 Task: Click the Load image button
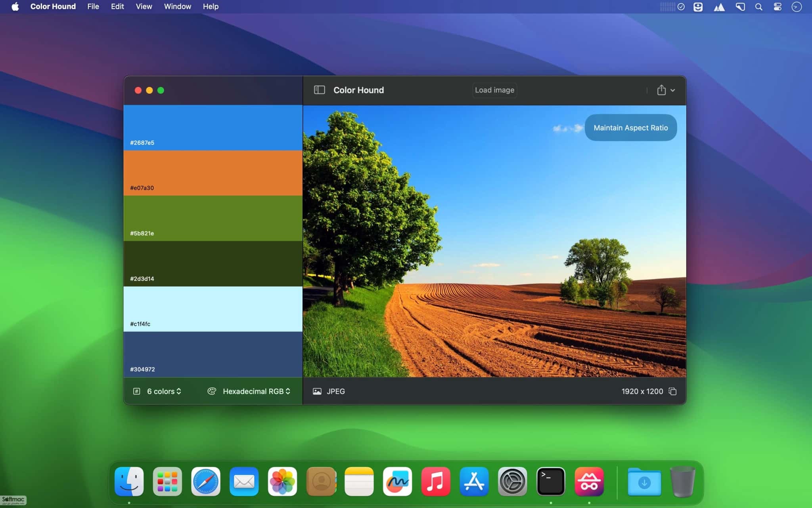[x=494, y=90]
